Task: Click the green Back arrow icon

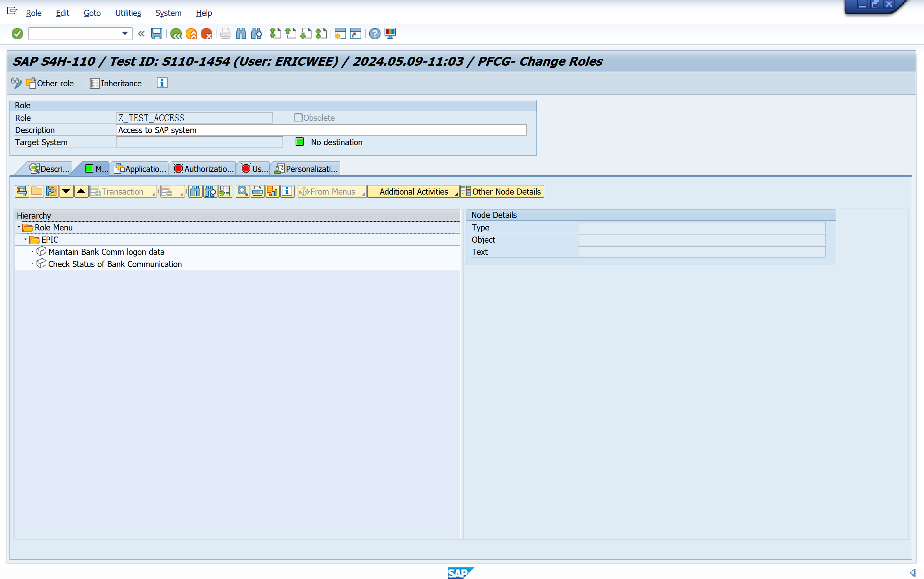Action: [176, 34]
